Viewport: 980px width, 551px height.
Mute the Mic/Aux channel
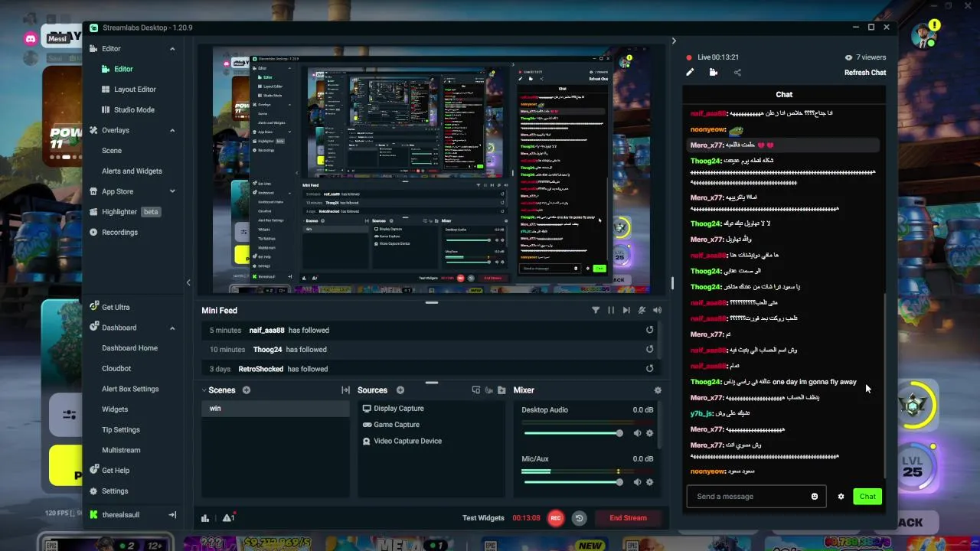[x=637, y=482]
